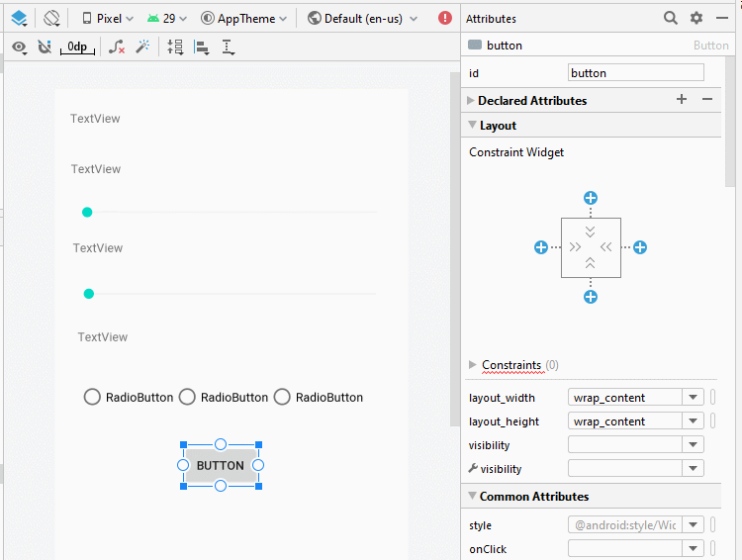This screenshot has width=742, height=560.
Task: Click the red error warning icon
Action: pyautogui.click(x=445, y=18)
